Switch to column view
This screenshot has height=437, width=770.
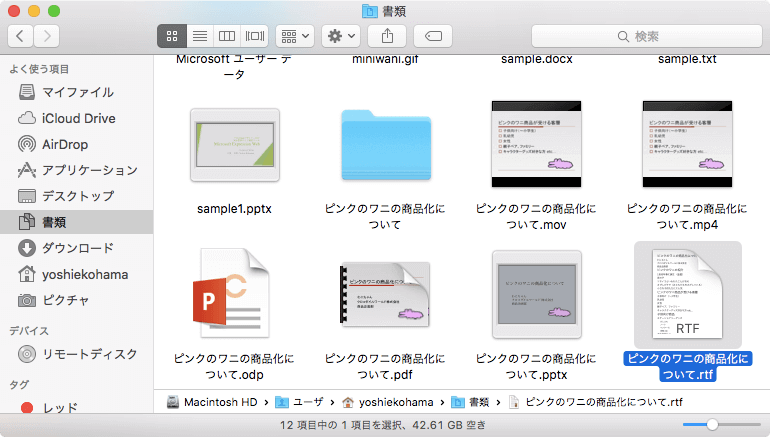tap(227, 36)
